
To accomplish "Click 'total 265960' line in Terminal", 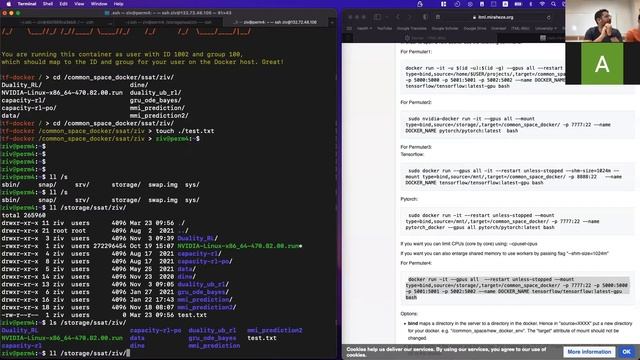I will (24, 216).
